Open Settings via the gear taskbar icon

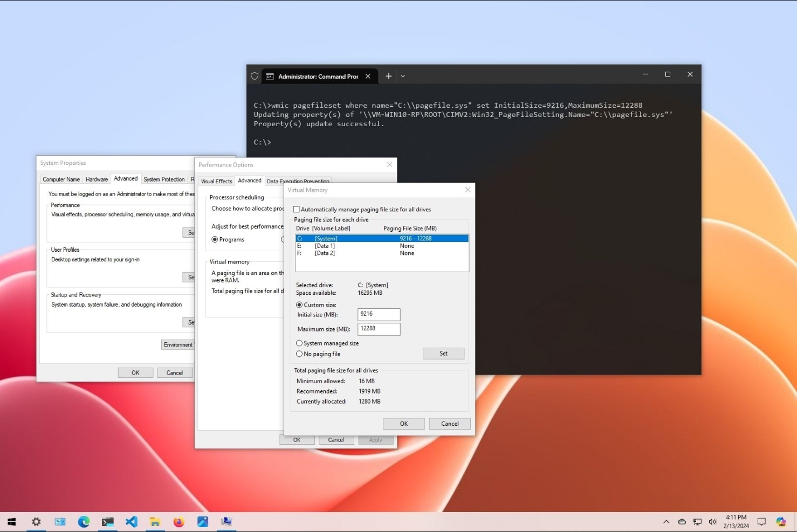pyautogui.click(x=36, y=521)
